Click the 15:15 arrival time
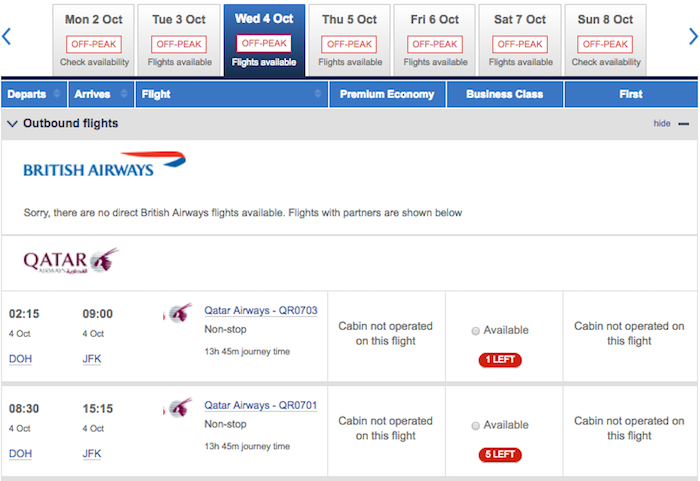 [x=98, y=409]
